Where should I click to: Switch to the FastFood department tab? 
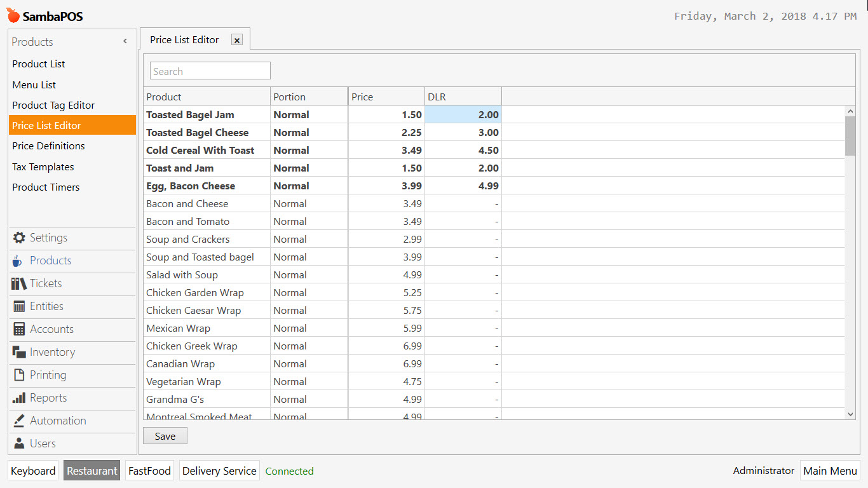click(149, 470)
